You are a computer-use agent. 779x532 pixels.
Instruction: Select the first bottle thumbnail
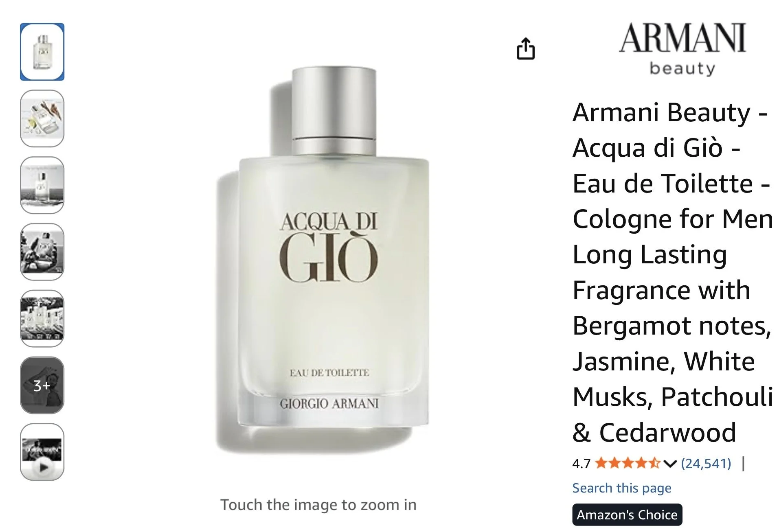(x=42, y=52)
